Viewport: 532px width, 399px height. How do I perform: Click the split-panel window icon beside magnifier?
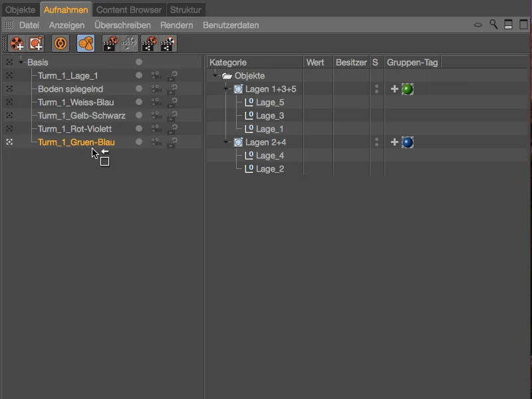coord(508,25)
